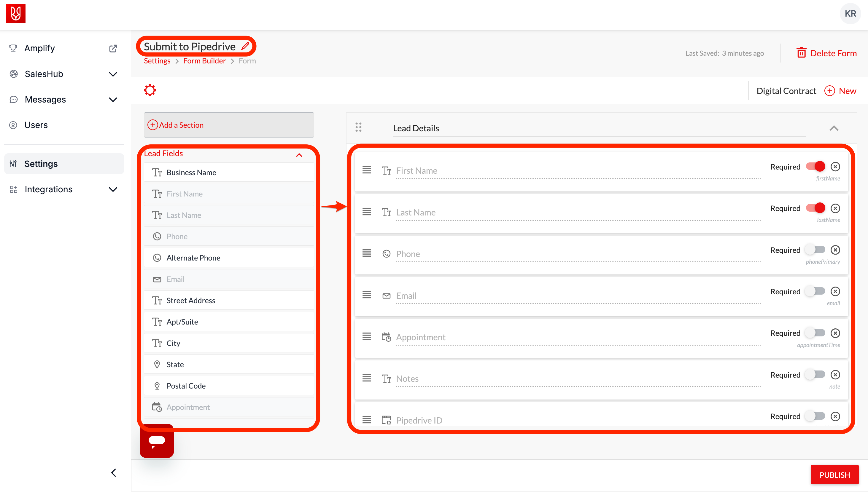Enable Required toggle for Email
868x492 pixels.
click(815, 291)
